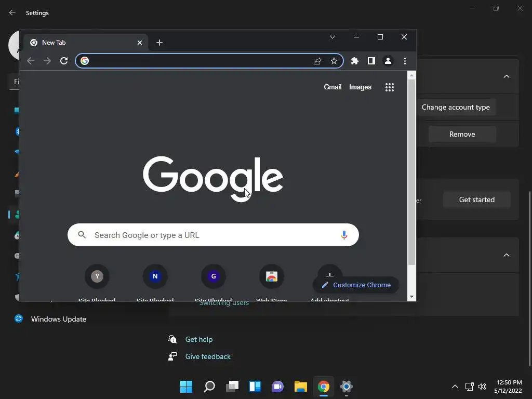Open Chrome's Extensions puzzle icon

click(354, 61)
